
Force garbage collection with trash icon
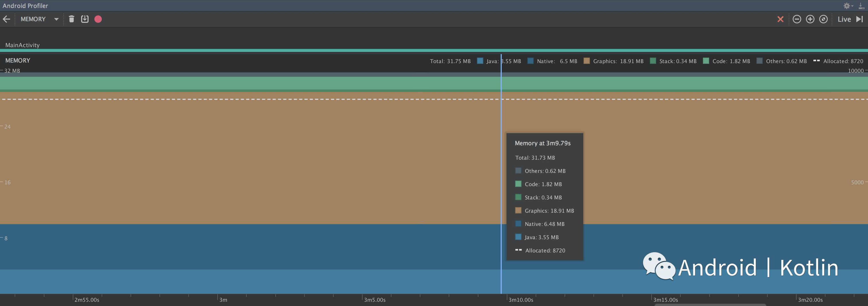(x=71, y=19)
